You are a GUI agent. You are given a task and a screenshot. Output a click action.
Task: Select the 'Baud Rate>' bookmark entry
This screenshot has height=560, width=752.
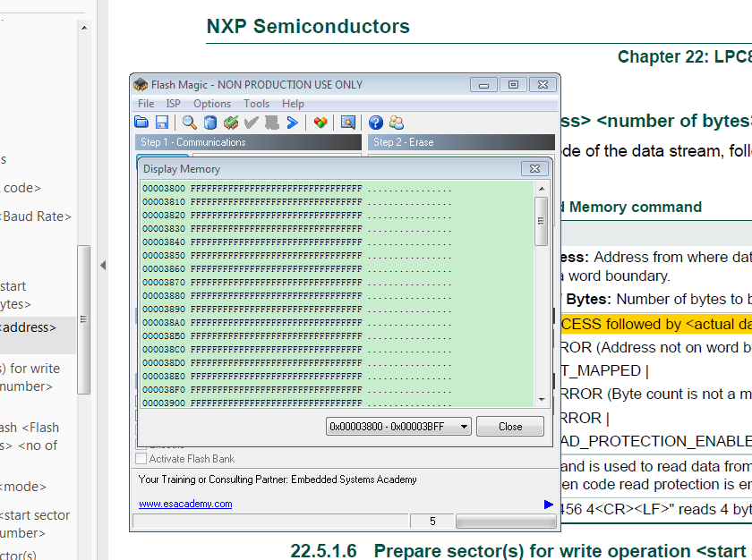tap(36, 216)
